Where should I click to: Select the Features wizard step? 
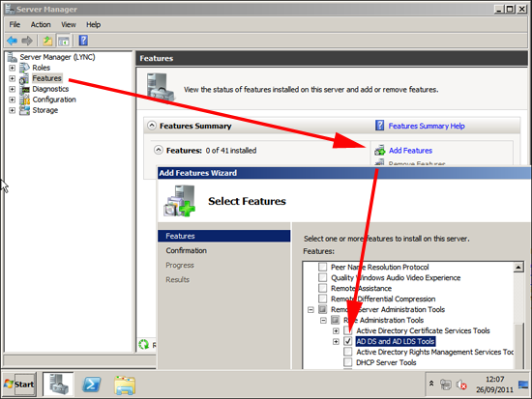[224, 236]
